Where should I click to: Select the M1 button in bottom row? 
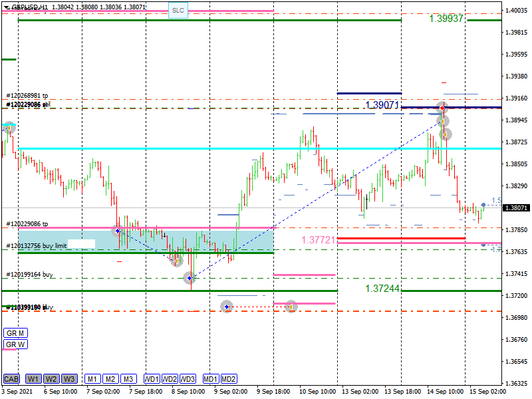point(92,379)
